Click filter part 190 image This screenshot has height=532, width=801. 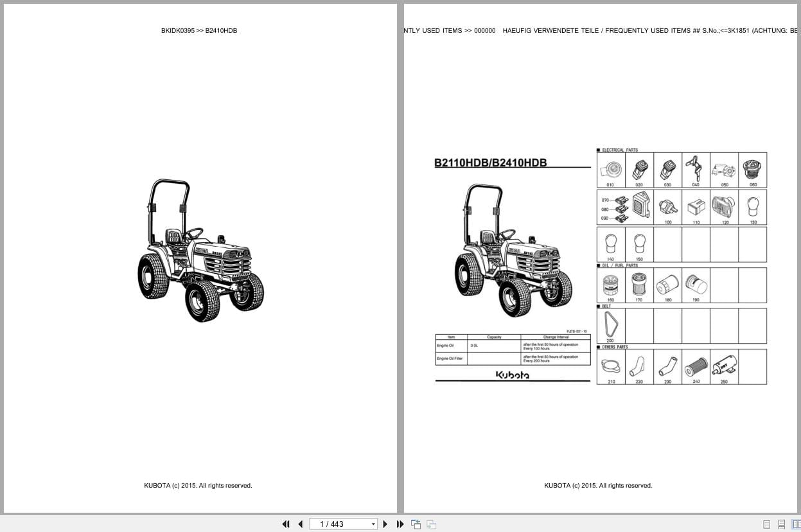pos(696,285)
